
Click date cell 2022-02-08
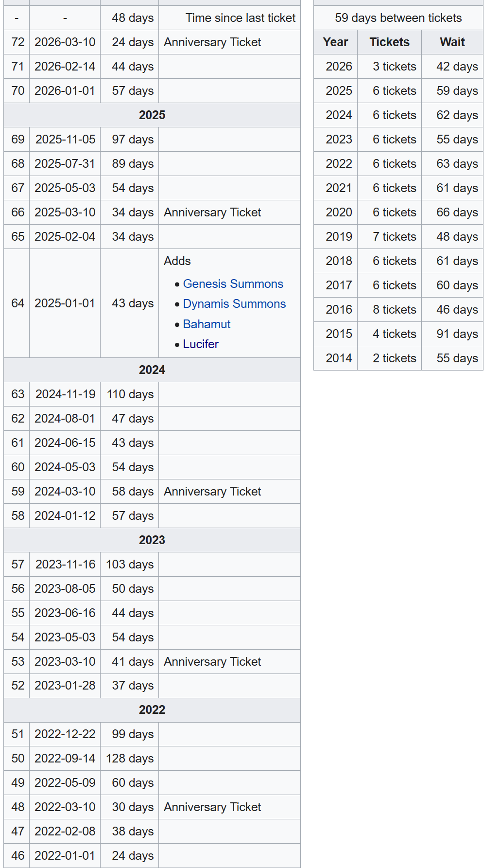(x=65, y=832)
